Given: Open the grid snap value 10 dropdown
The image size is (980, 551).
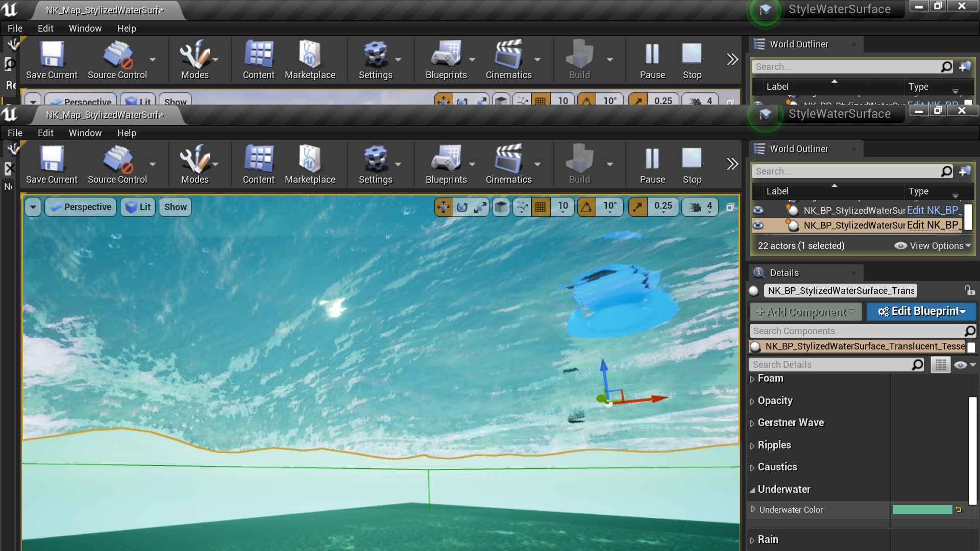Looking at the screenshot, I should 563,207.
